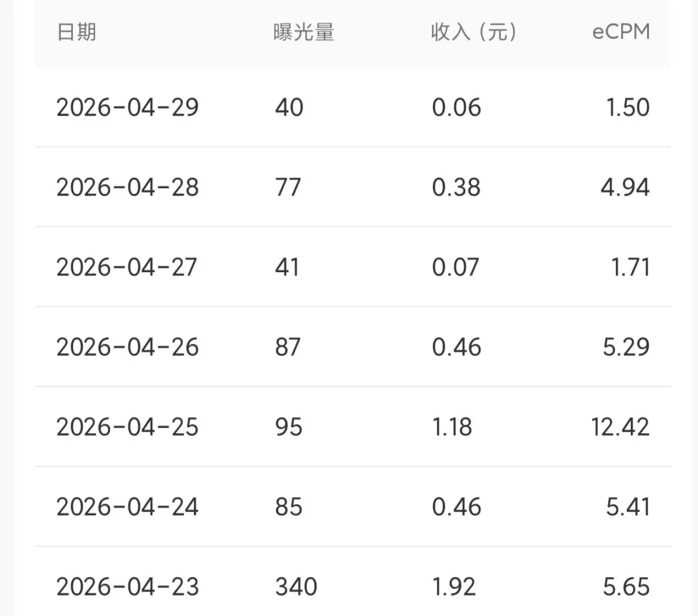Select the 2026-04-25 date cell
Viewport: 698px width, 616px height.
[x=127, y=427]
